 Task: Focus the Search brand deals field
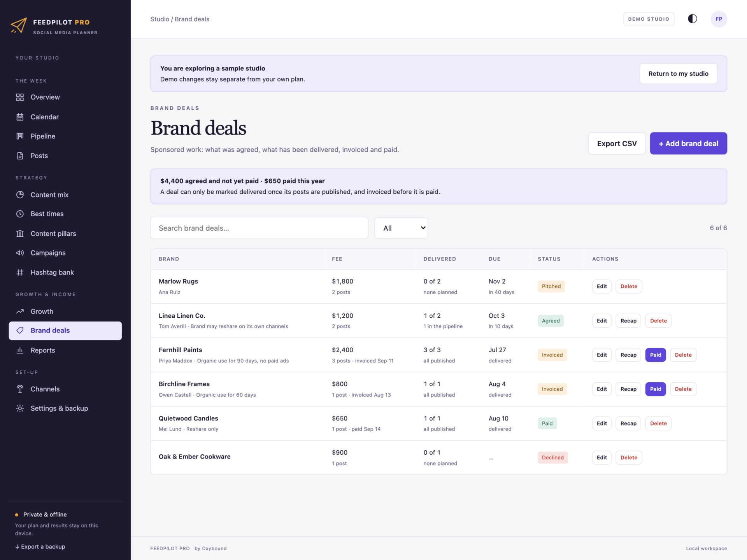[x=259, y=228]
